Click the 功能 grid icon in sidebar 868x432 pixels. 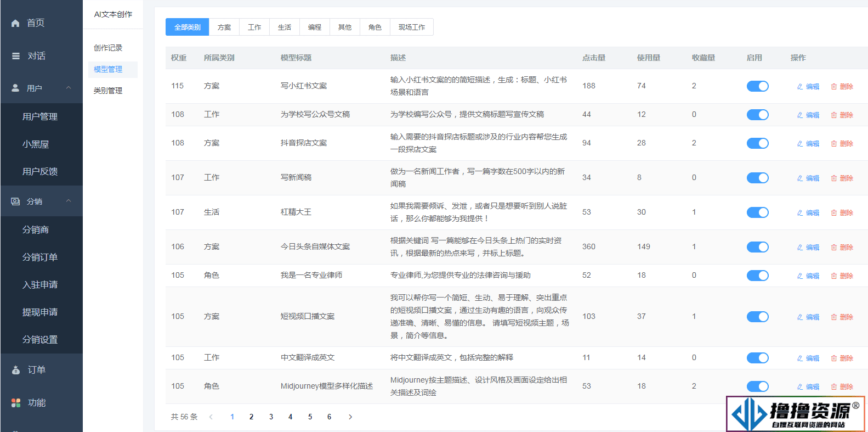point(16,403)
